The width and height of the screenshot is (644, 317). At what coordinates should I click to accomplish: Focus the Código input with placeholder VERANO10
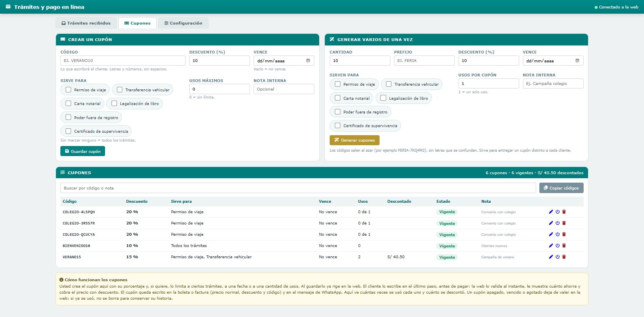point(123,61)
